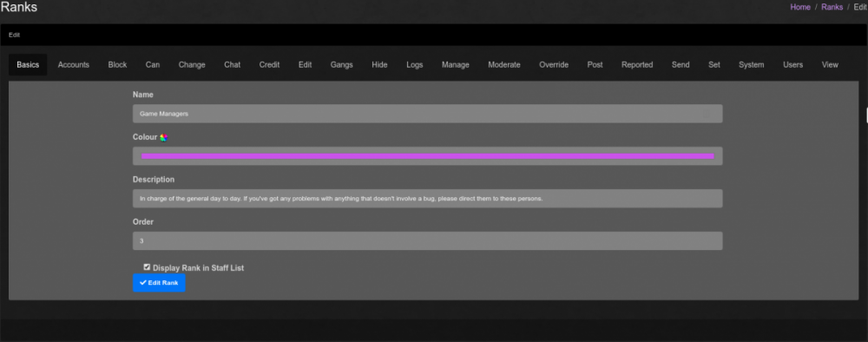Switch to the Gangs tab

(x=341, y=65)
